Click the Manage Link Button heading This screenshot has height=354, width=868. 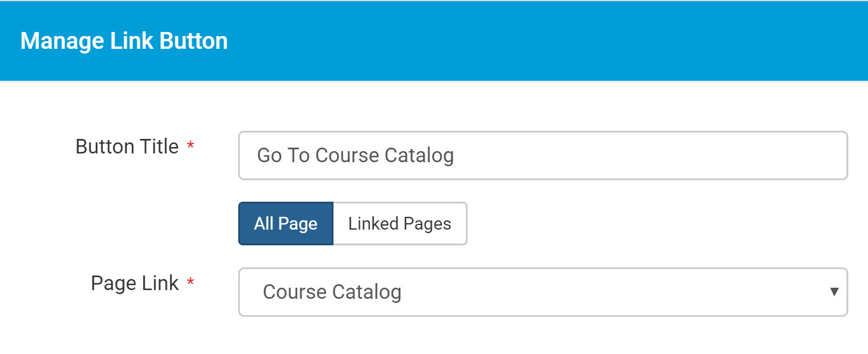coord(124,41)
